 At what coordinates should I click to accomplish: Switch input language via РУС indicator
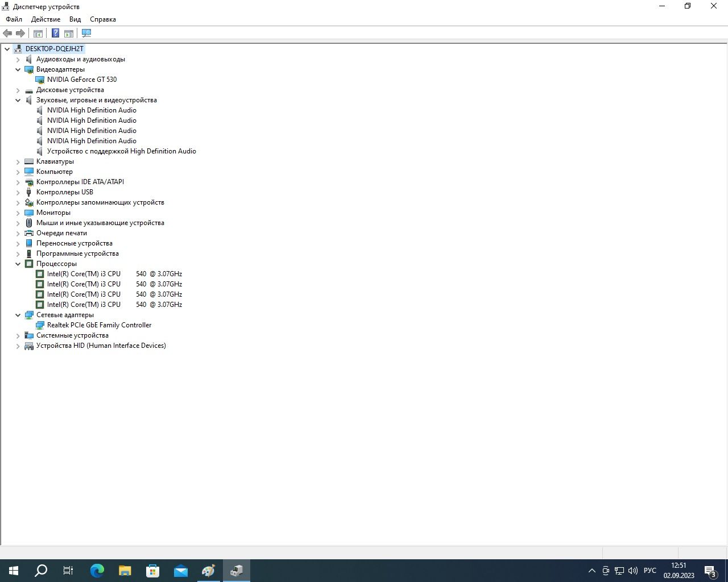point(650,571)
